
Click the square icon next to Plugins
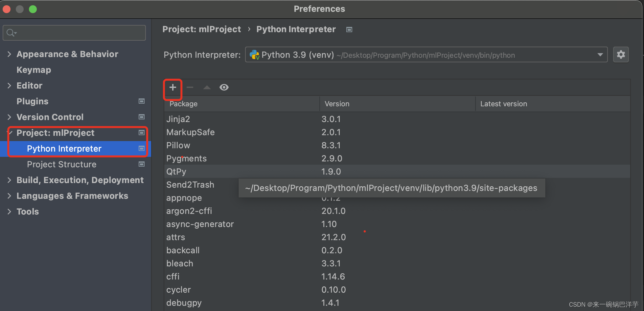[142, 101]
